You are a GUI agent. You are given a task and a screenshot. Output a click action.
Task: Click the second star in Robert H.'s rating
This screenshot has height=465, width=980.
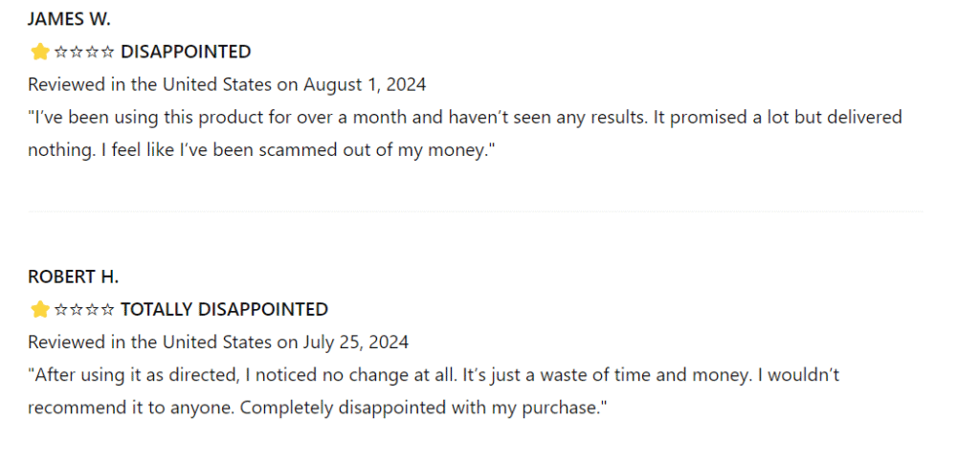(x=61, y=309)
